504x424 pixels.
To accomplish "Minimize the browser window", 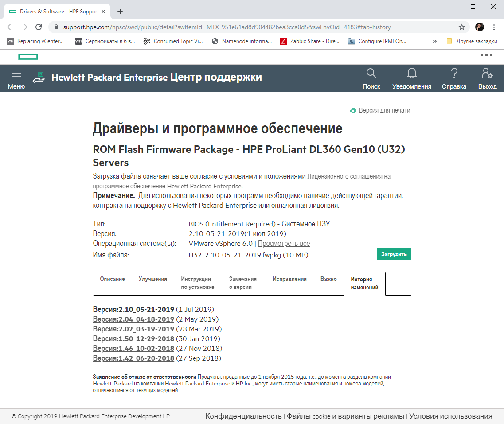I will point(453,7).
